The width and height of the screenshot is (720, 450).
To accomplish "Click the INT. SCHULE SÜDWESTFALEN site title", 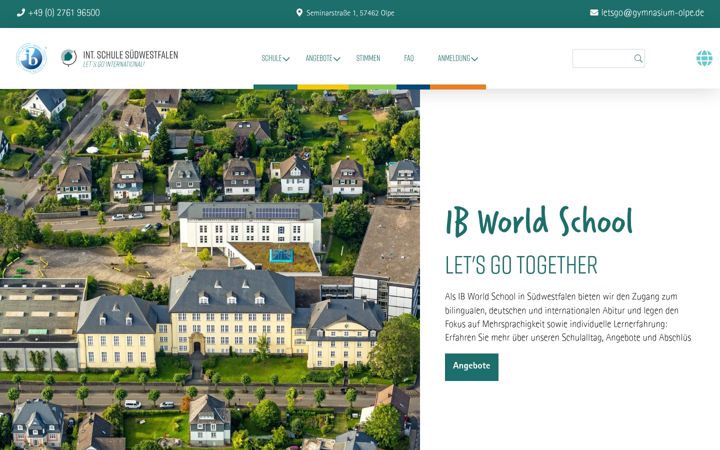I will (x=130, y=55).
